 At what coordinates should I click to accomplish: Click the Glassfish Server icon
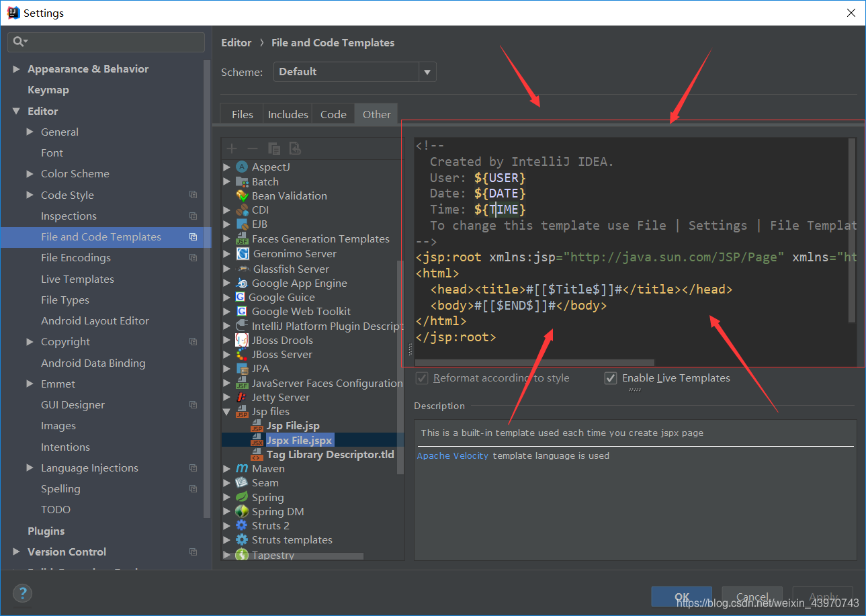pyautogui.click(x=243, y=269)
